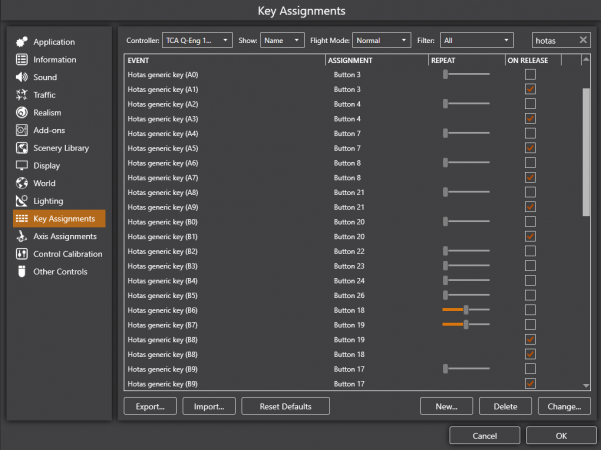601x450 pixels.
Task: Open the Information settings page
Action: (59, 59)
